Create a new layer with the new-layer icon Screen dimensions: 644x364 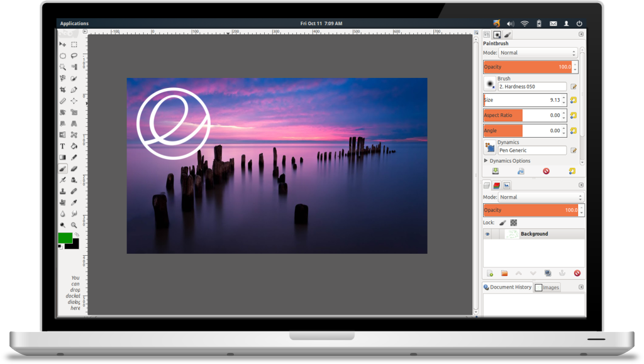coord(490,273)
